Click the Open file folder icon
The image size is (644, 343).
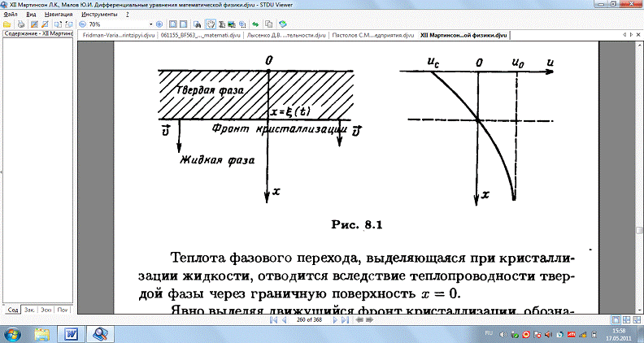pyautogui.click(x=7, y=24)
